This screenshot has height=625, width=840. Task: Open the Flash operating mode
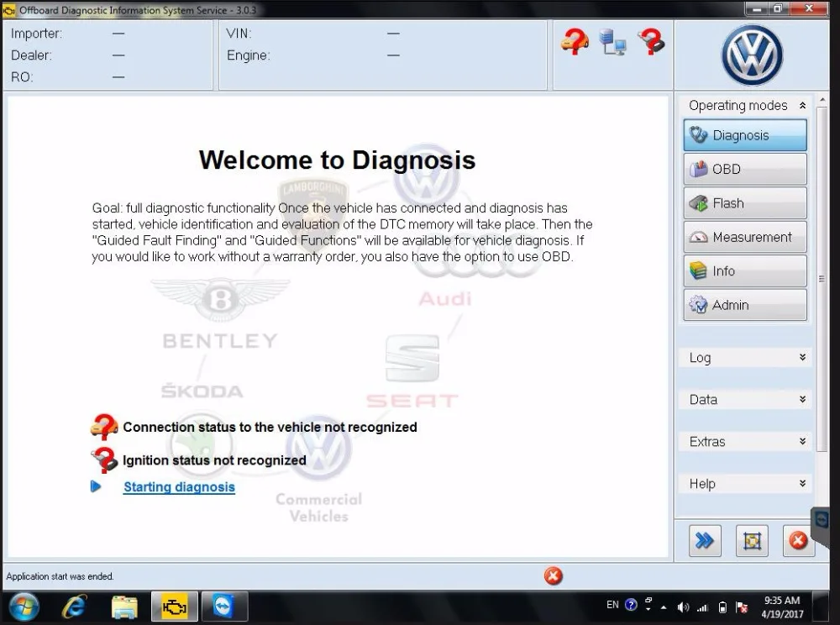coord(744,203)
